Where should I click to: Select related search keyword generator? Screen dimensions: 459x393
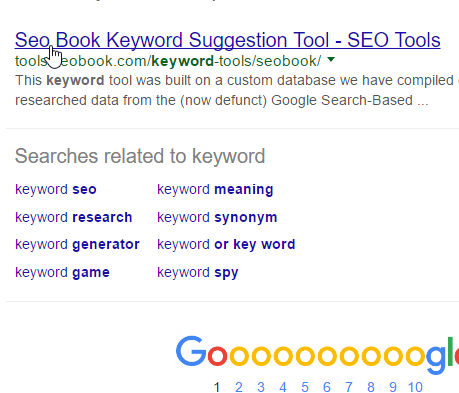point(77,245)
